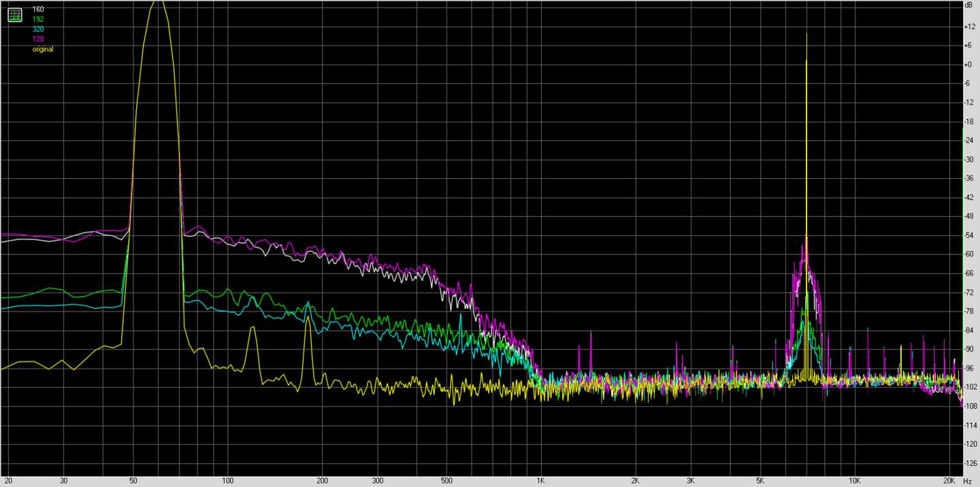Click the "+6" level axis label
980x487 pixels.
[x=968, y=46]
